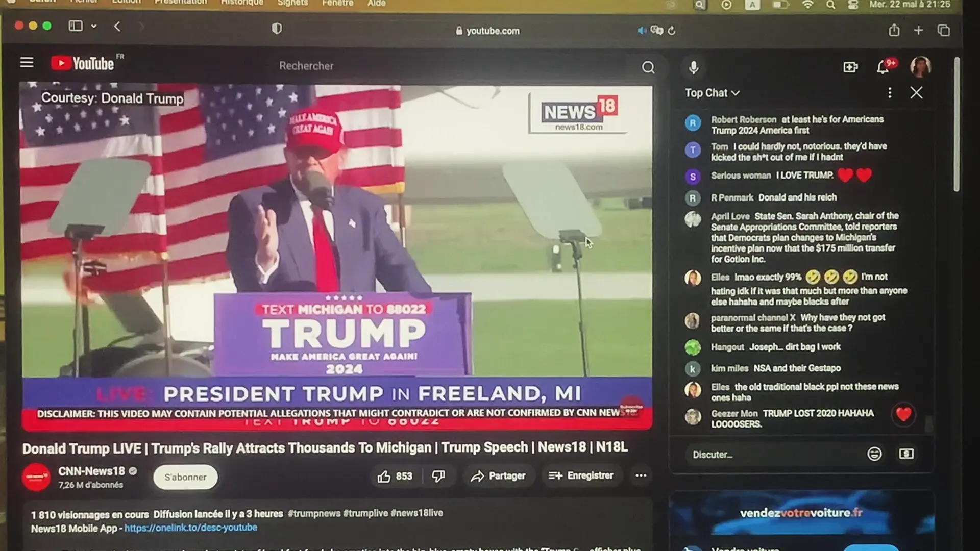Screen dimensions: 980x551
Task: Open chat three-dot options menu
Action: click(890, 92)
